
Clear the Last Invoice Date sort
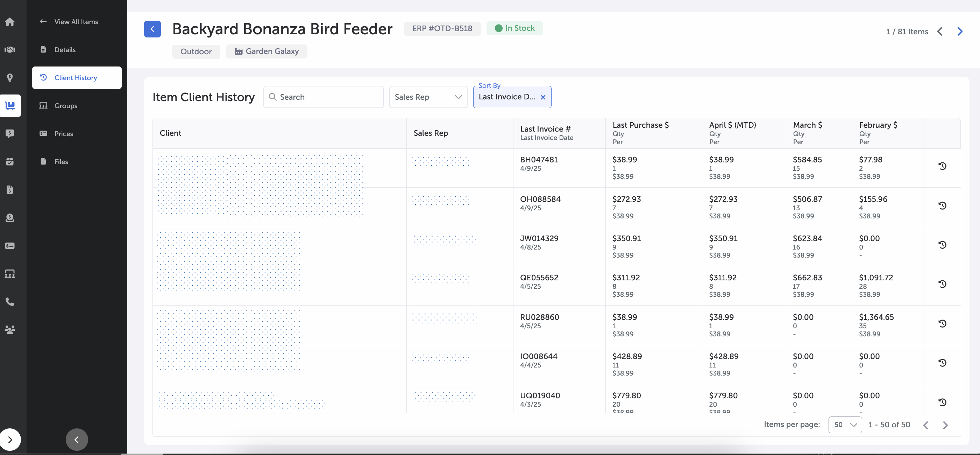pyautogui.click(x=543, y=97)
